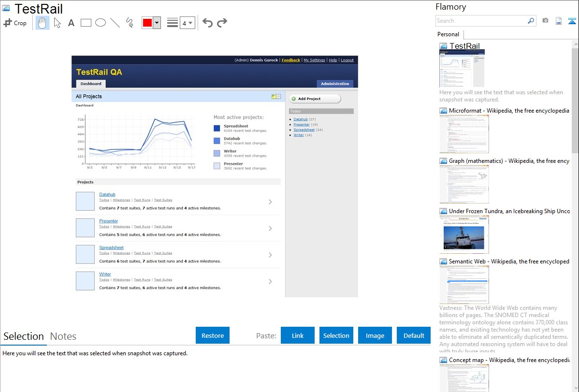Screen dimensions: 579x392
Task: Open the Microformat Wikipedia snapshot thumbnail
Action: 464,134
